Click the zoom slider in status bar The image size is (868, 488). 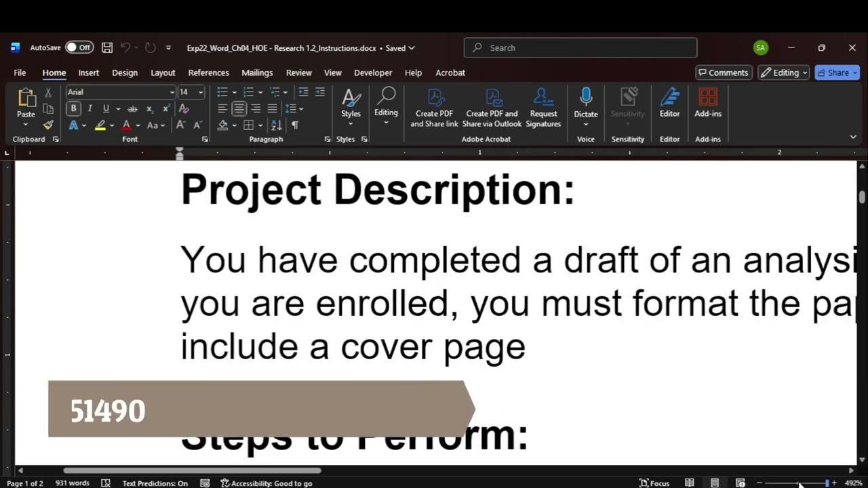[x=797, y=483]
